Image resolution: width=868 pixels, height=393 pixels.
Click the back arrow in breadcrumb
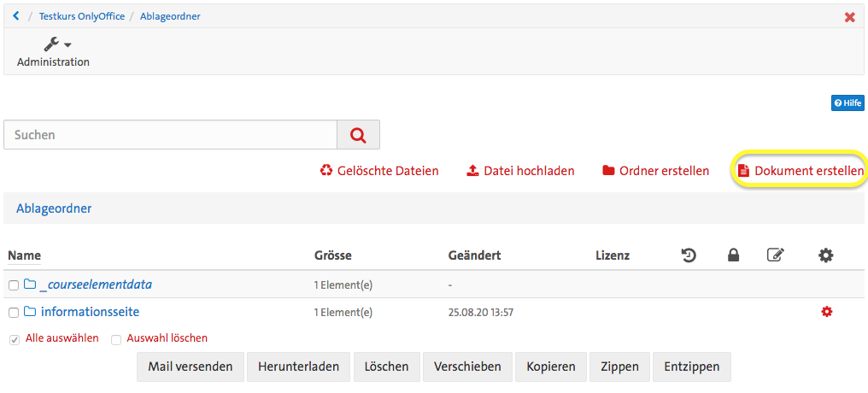pyautogui.click(x=16, y=16)
